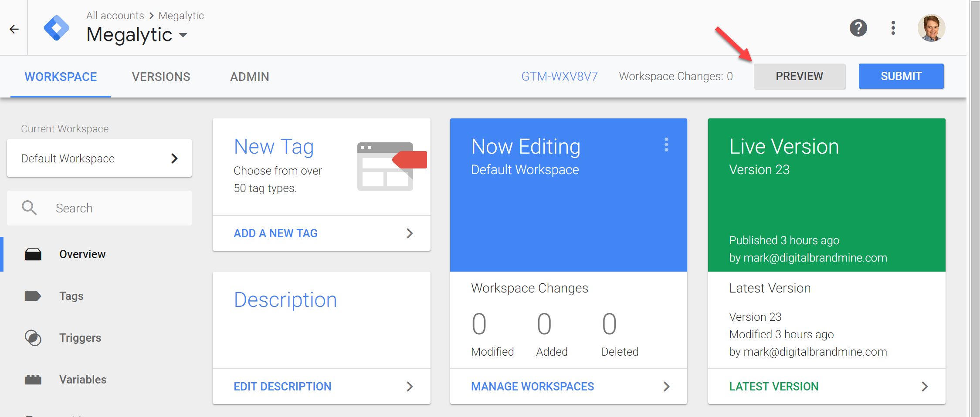Screen dimensions: 980x417
Task: Open Now Editing card three-dot menu
Action: click(666, 145)
